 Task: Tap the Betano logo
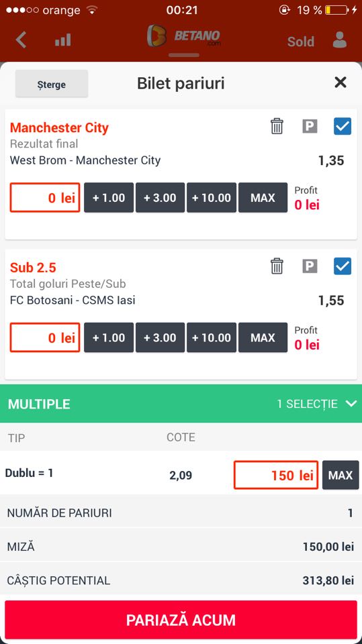tap(184, 36)
